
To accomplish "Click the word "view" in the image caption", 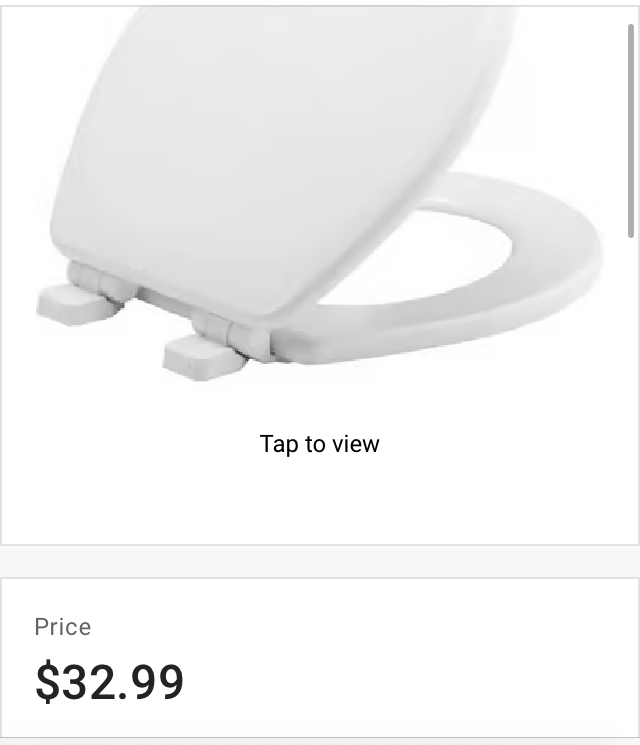I will click(355, 444).
